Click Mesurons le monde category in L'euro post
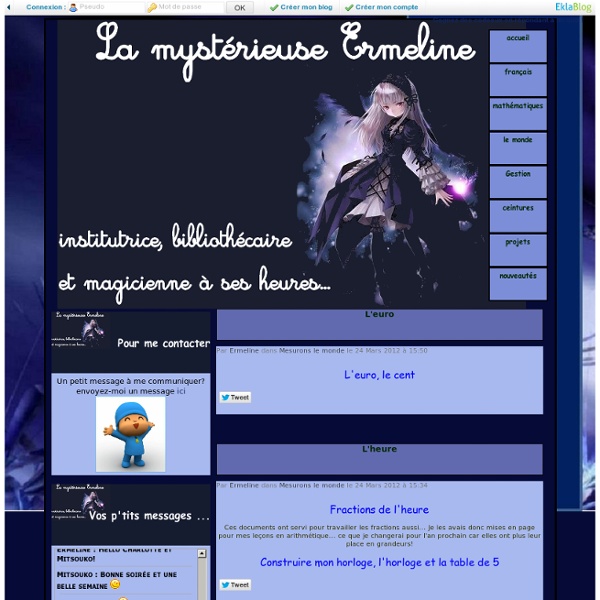This screenshot has height=600, width=600. [311, 351]
